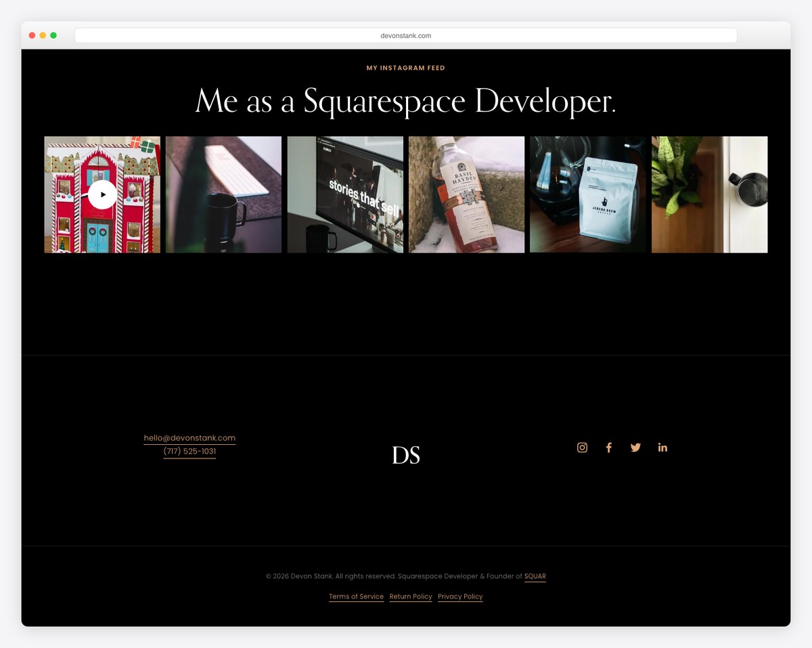Click the DS monogram logo
812x648 pixels.
406,455
